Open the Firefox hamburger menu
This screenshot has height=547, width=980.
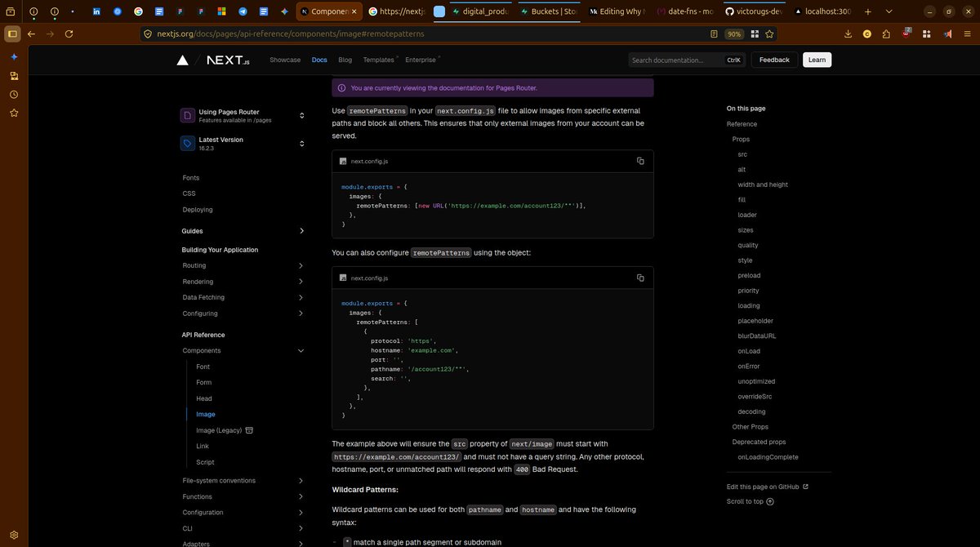point(967,34)
